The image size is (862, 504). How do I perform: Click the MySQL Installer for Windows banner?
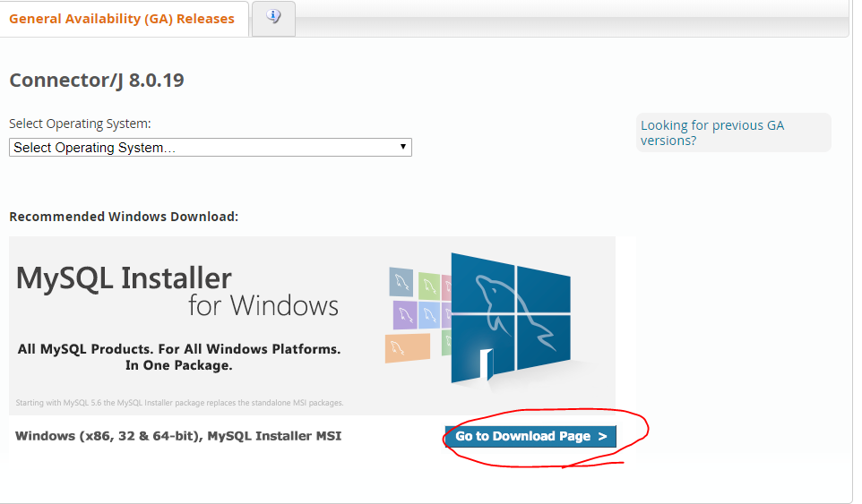point(312,326)
